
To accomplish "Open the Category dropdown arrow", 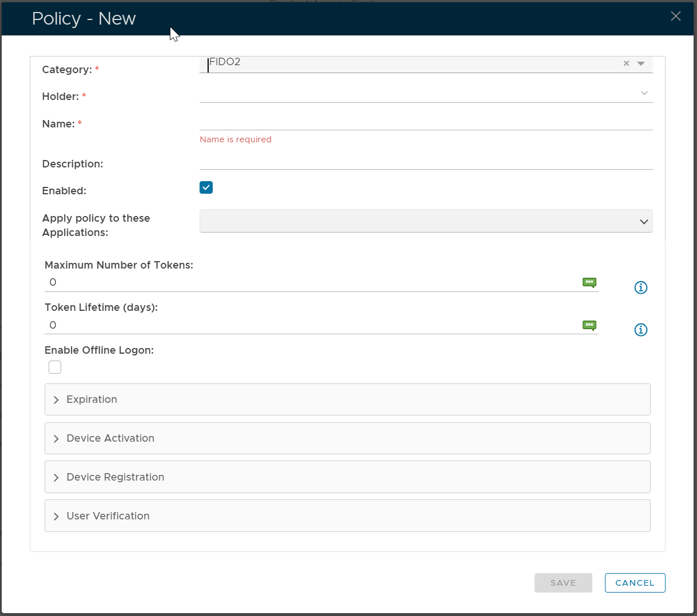I will pos(641,63).
